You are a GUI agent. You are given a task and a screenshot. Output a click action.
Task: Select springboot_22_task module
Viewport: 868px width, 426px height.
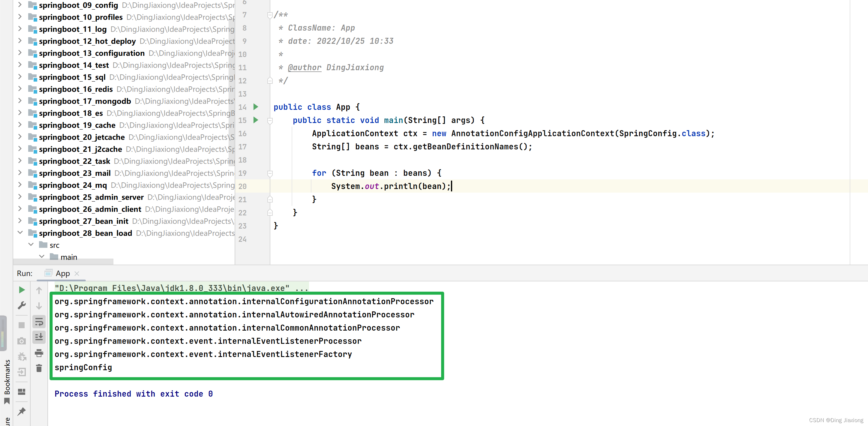(74, 161)
